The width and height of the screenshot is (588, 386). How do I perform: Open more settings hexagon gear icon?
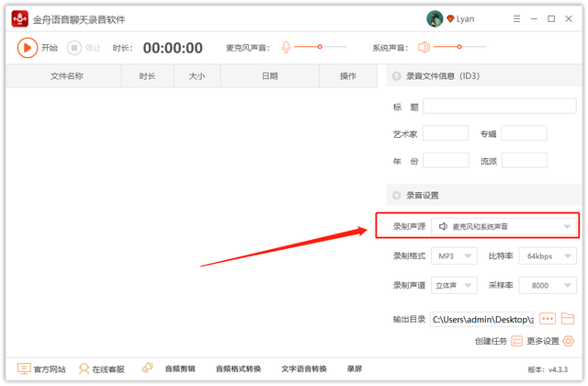pos(569,341)
